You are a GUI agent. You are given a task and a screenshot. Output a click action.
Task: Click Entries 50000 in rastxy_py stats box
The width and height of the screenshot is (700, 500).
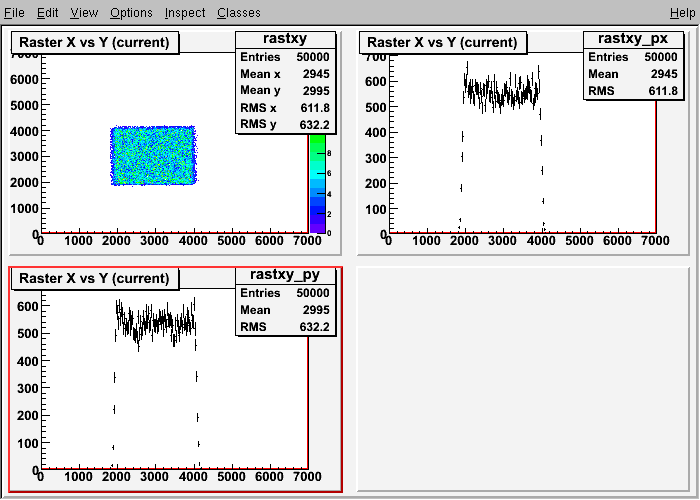coord(285,293)
